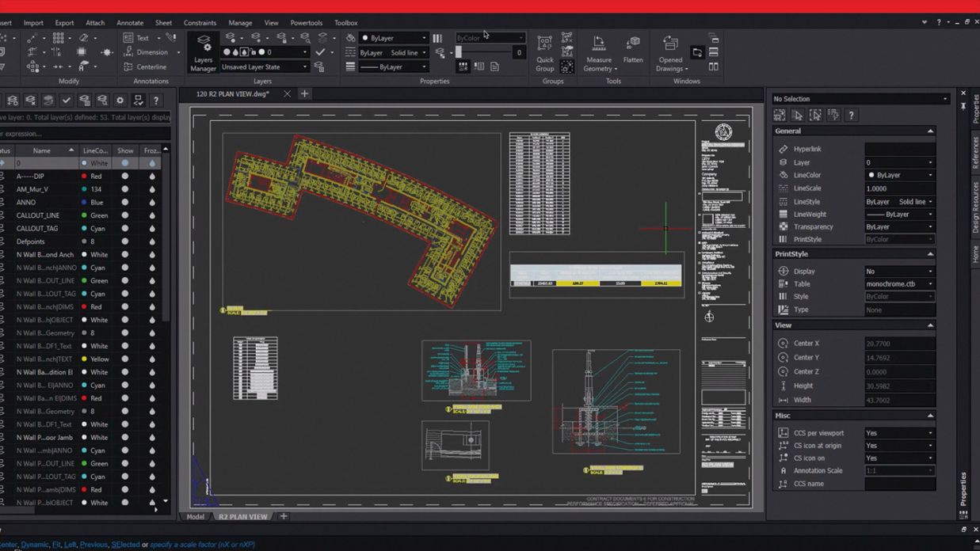Toggle visibility of the ANNO layer

(x=124, y=203)
